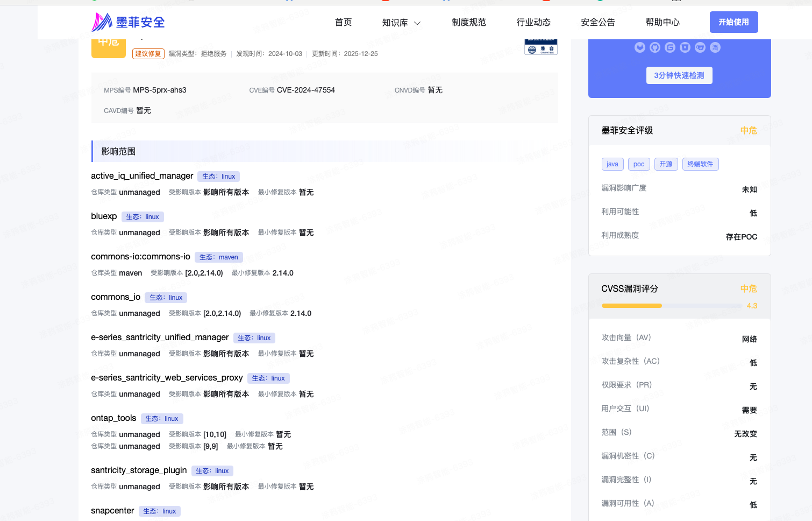Click bluexp component name
The width and height of the screenshot is (812, 521).
(x=104, y=216)
